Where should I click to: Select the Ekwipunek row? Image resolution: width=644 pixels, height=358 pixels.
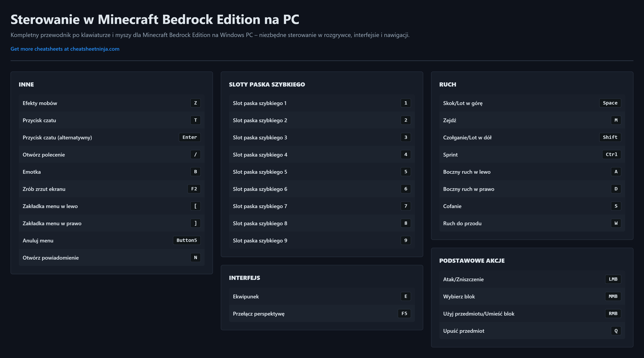tap(322, 297)
